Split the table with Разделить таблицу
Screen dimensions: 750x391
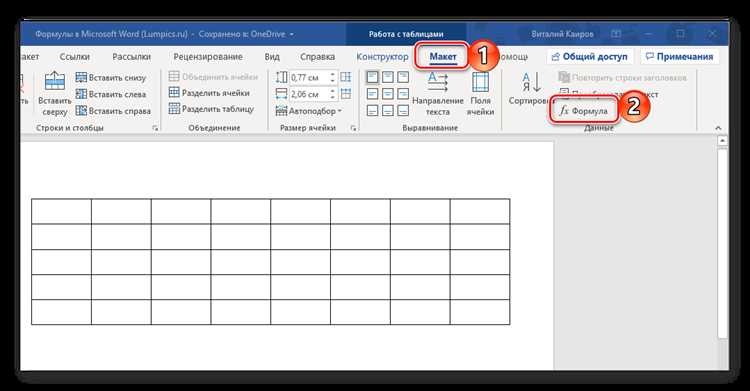[211, 109]
